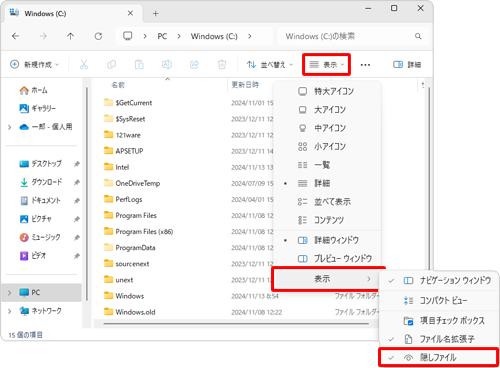Screen dimensions: 500x368
Task: Sort by 名前 column header
Action: (118, 85)
